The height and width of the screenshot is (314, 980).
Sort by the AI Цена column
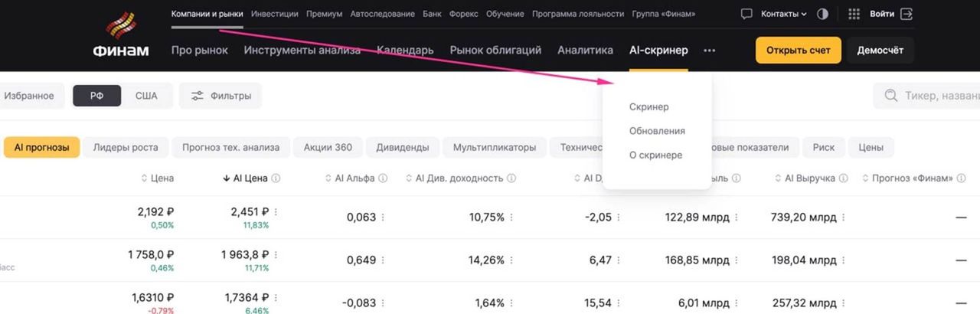tap(245, 178)
